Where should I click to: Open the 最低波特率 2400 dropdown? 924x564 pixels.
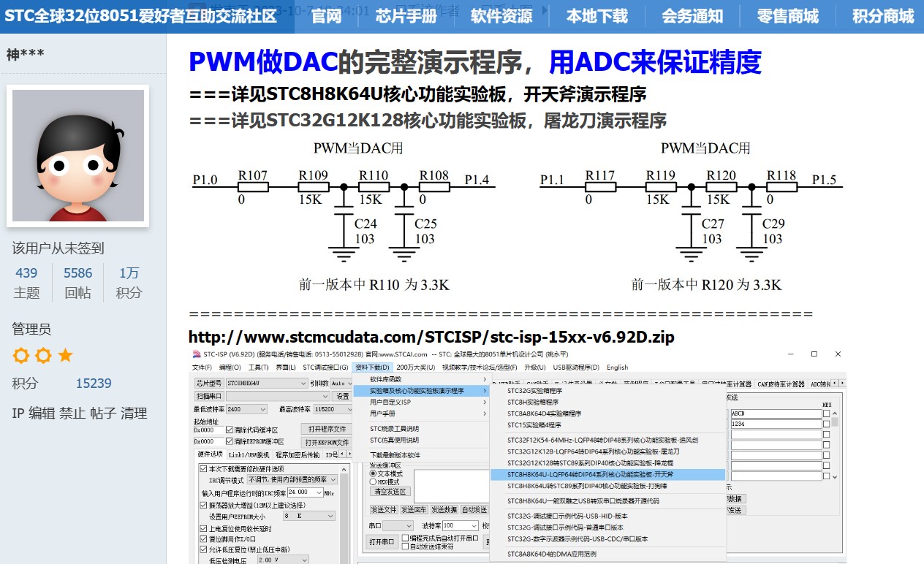point(246,409)
